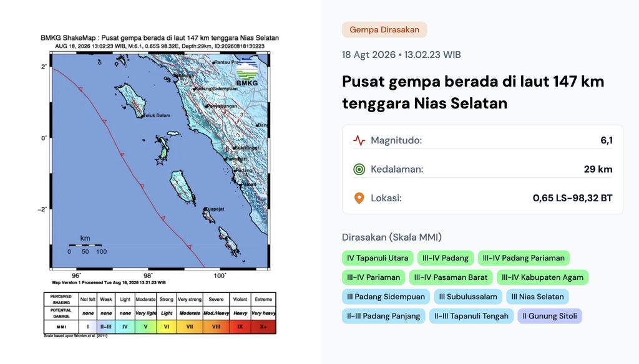Click the 'Teluk Dalam' map label

click(x=157, y=116)
